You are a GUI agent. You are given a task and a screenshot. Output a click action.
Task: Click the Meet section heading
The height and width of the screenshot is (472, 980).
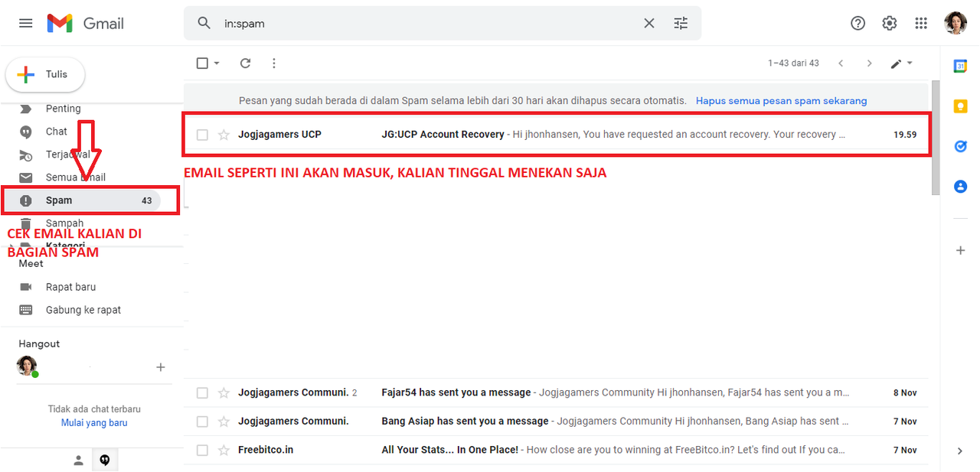[x=31, y=263]
